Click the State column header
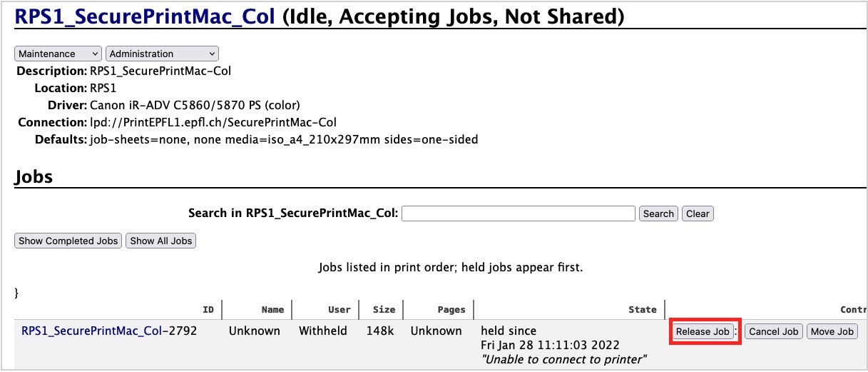Viewport: 868px width, 372px height. 642,310
